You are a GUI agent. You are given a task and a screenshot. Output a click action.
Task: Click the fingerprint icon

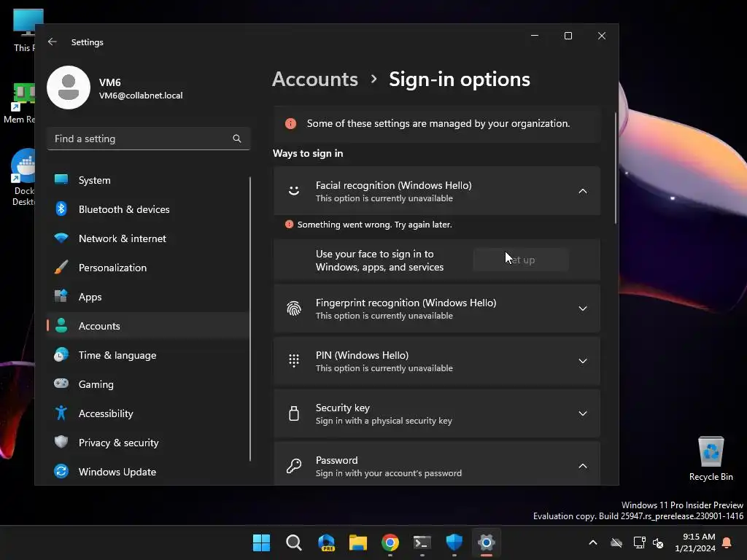(x=294, y=308)
